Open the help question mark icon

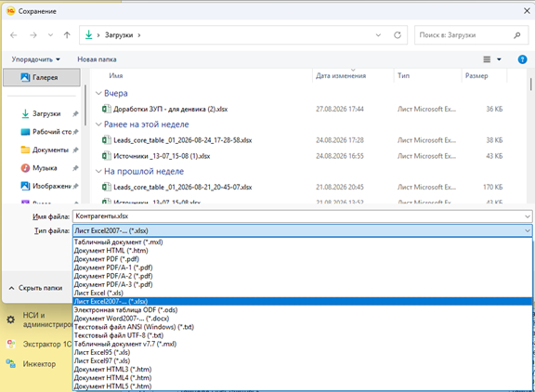pos(522,59)
